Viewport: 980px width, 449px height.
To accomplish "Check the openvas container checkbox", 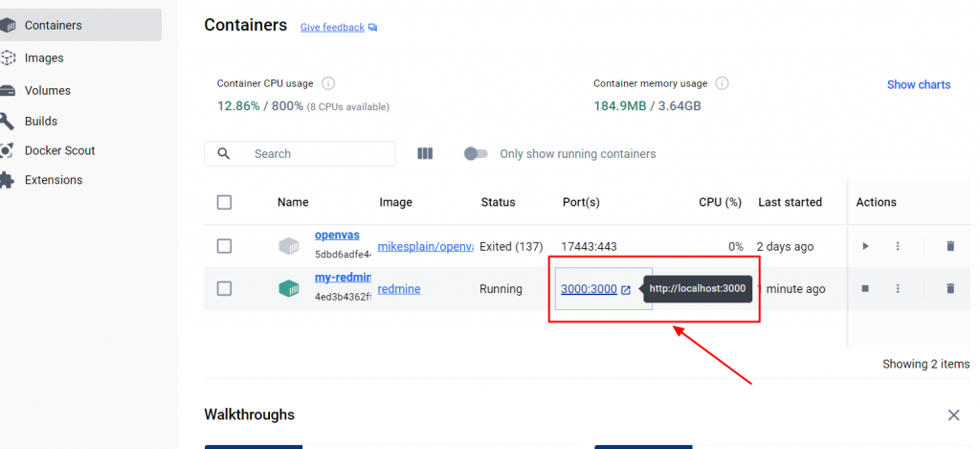I will pos(224,246).
